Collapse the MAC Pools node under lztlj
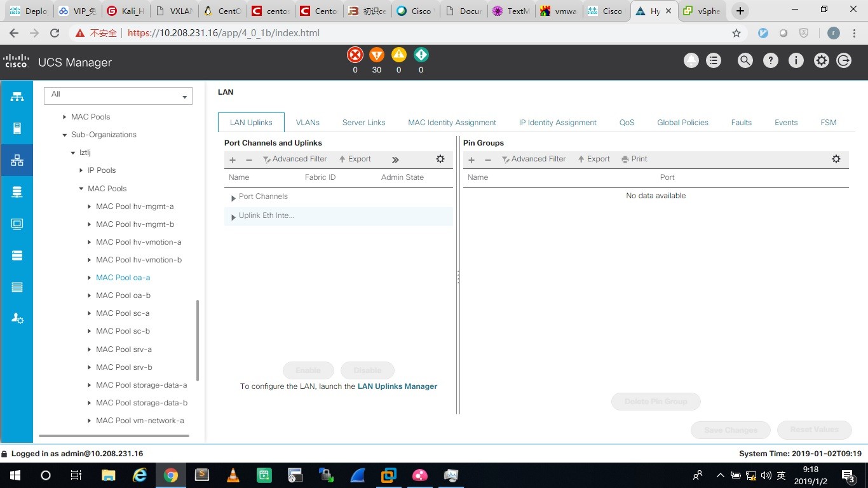Image resolution: width=868 pixels, height=488 pixels. pos(81,189)
